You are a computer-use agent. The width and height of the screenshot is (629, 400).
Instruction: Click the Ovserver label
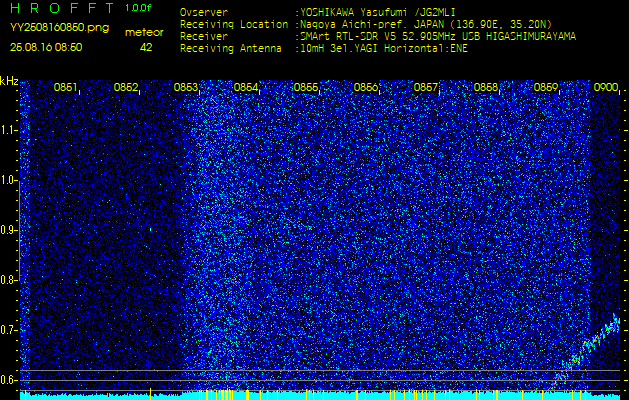(x=204, y=12)
